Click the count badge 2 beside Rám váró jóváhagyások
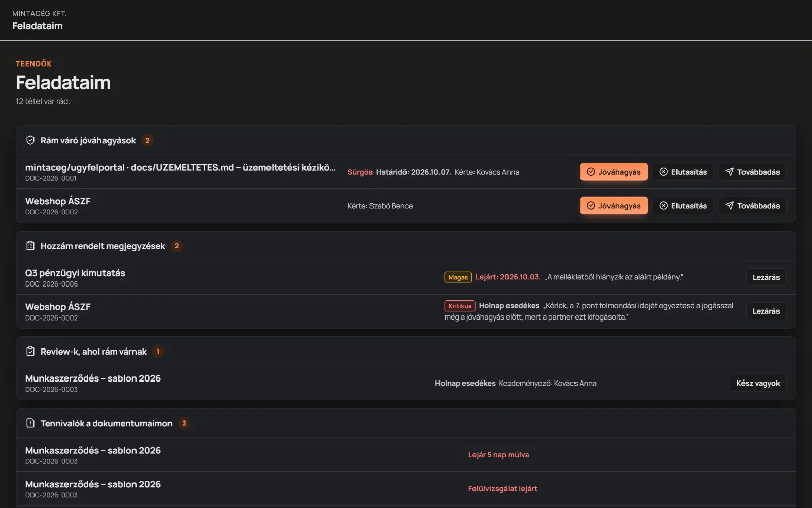 click(147, 140)
